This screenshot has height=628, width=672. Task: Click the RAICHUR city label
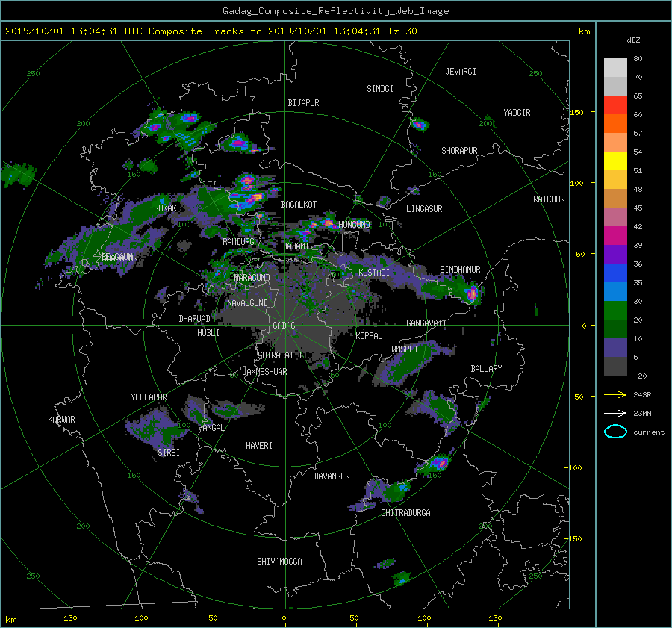[549, 199]
